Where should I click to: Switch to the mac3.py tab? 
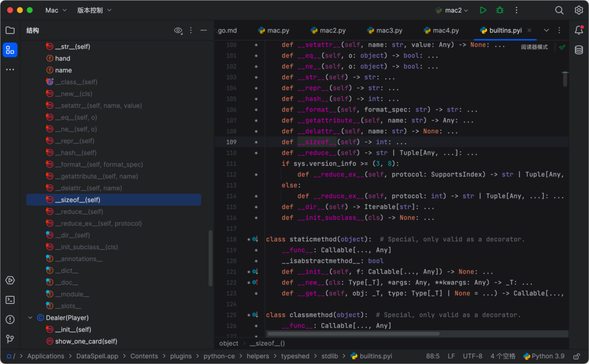point(384,30)
